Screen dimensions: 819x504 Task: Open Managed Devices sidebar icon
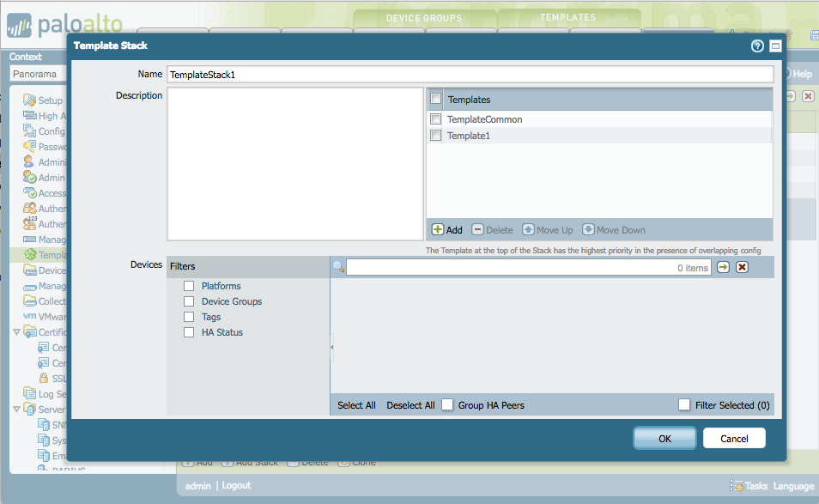pos(30,240)
